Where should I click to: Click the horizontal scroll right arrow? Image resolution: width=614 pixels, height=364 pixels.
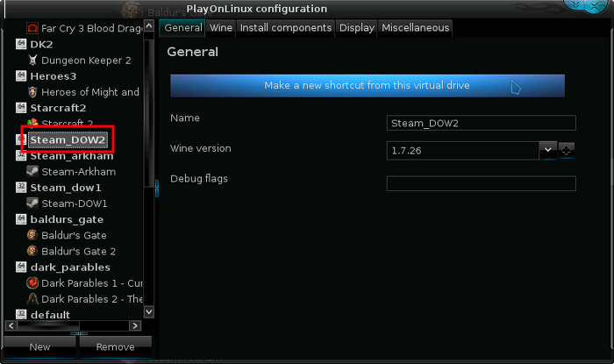(x=135, y=325)
